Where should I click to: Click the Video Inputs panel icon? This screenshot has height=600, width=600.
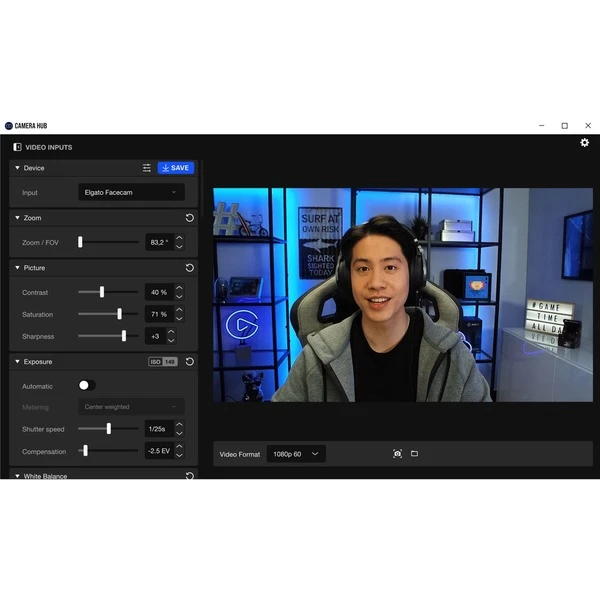point(17,147)
